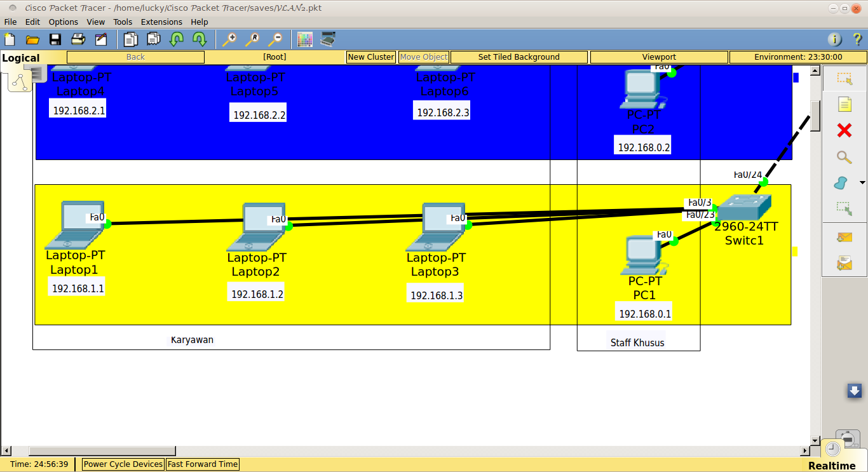Open the Network Information dialog via the i icon
This screenshot has width=868, height=472.
[834, 38]
